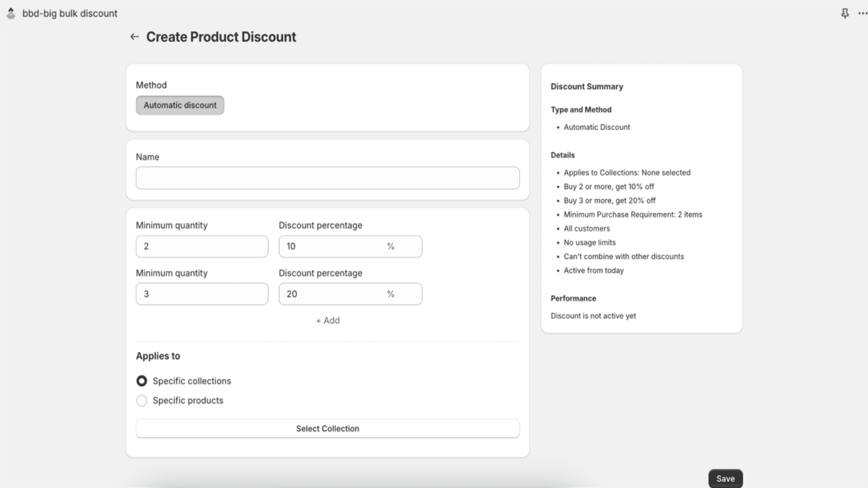Click the Minimum quantity field containing 2

click(x=202, y=246)
